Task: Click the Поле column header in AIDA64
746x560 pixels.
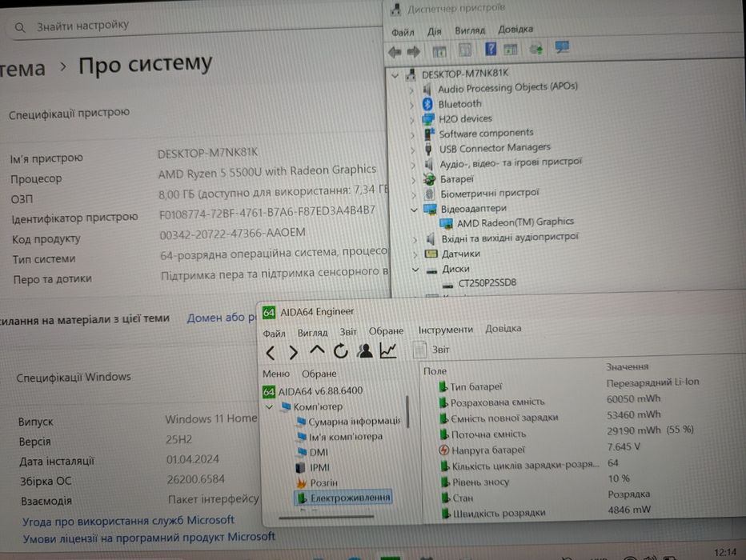Action: [435, 371]
